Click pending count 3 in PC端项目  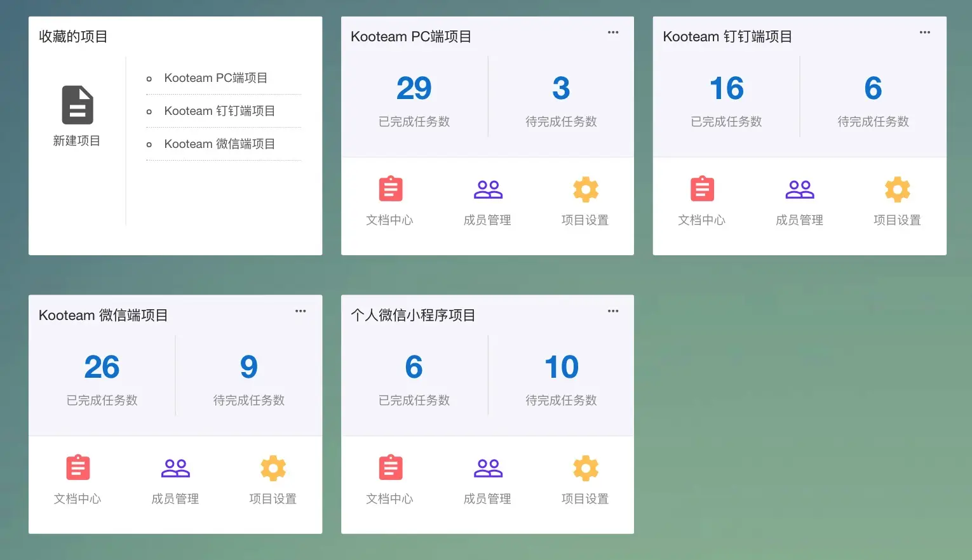pyautogui.click(x=561, y=88)
